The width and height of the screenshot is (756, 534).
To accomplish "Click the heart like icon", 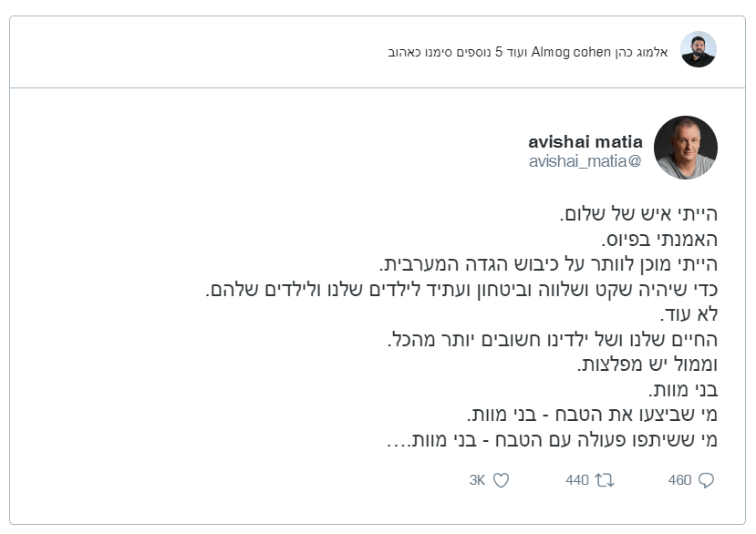I will (x=501, y=480).
